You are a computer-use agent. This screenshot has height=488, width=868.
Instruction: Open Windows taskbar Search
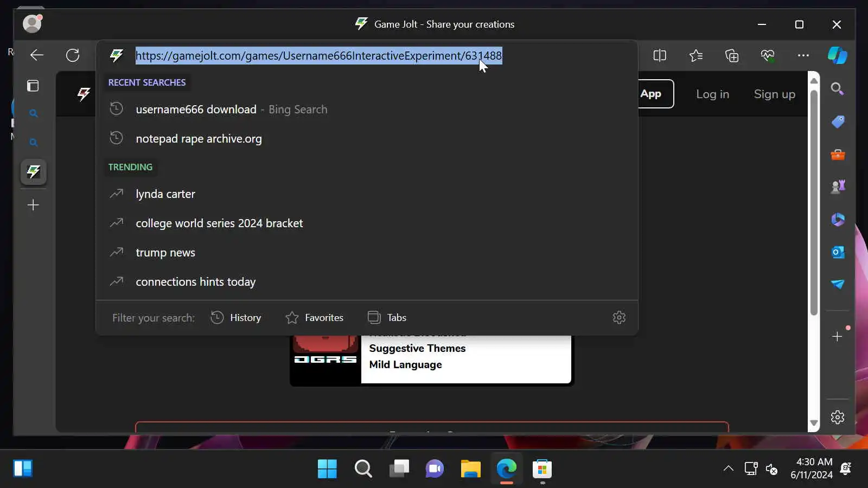[363, 468]
